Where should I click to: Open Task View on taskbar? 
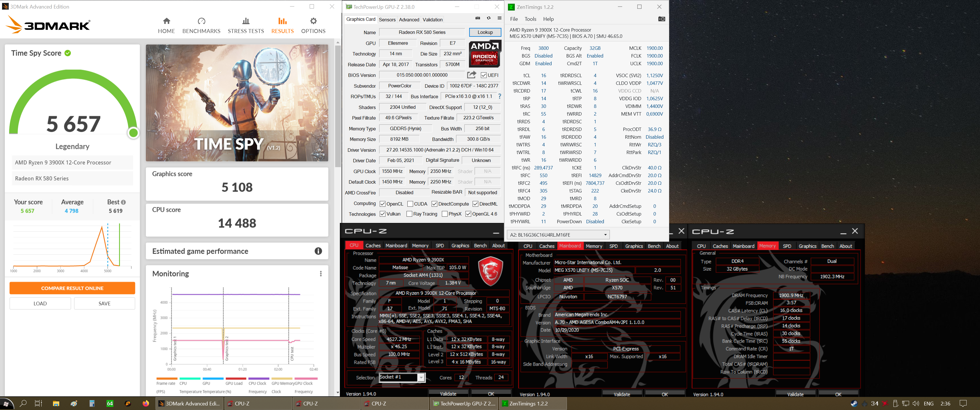38,403
